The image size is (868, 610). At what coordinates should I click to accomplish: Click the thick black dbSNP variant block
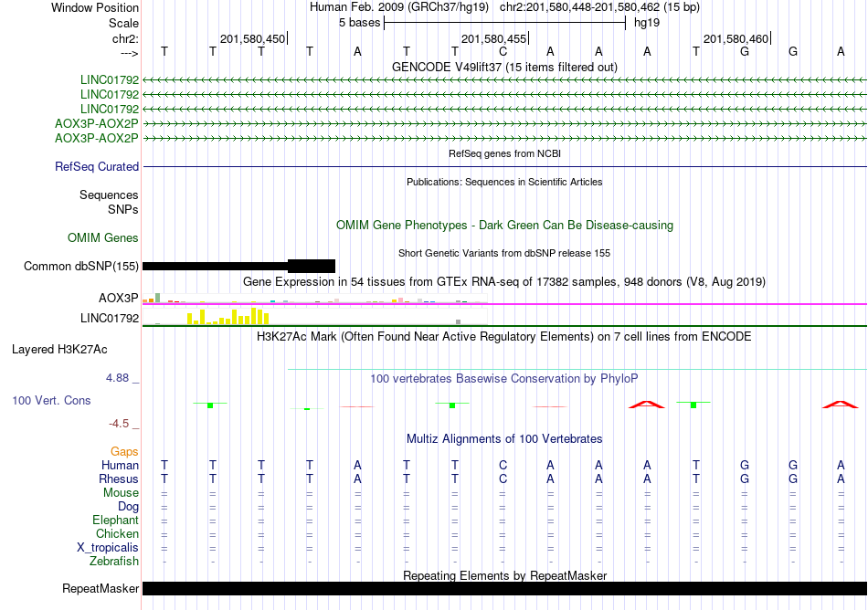(x=311, y=266)
